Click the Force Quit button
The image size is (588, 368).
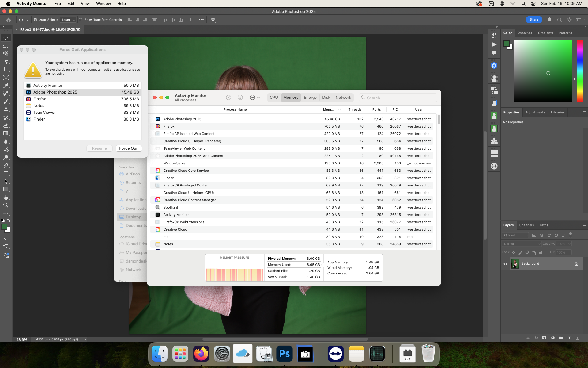129,148
